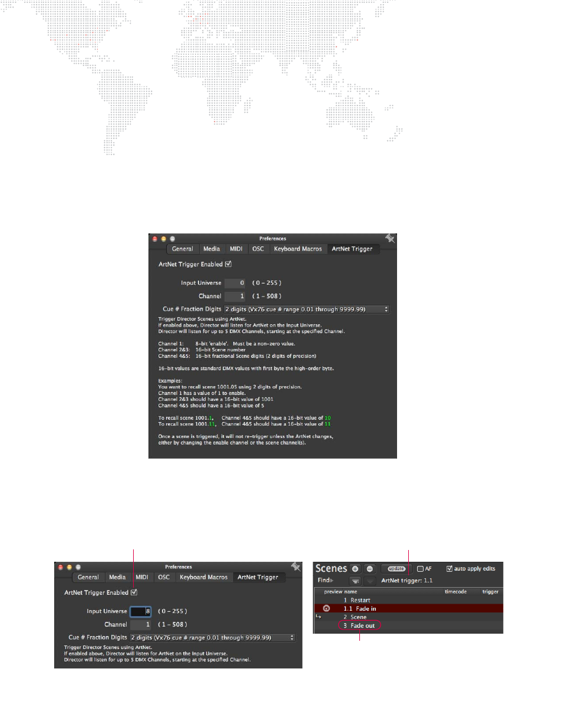Click 'Examples:' heading in upper window
562x728 pixels.
(170, 381)
